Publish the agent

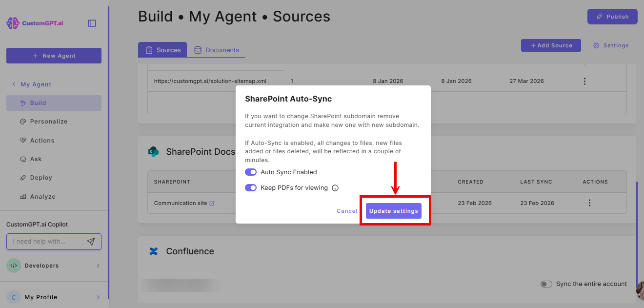(612, 17)
